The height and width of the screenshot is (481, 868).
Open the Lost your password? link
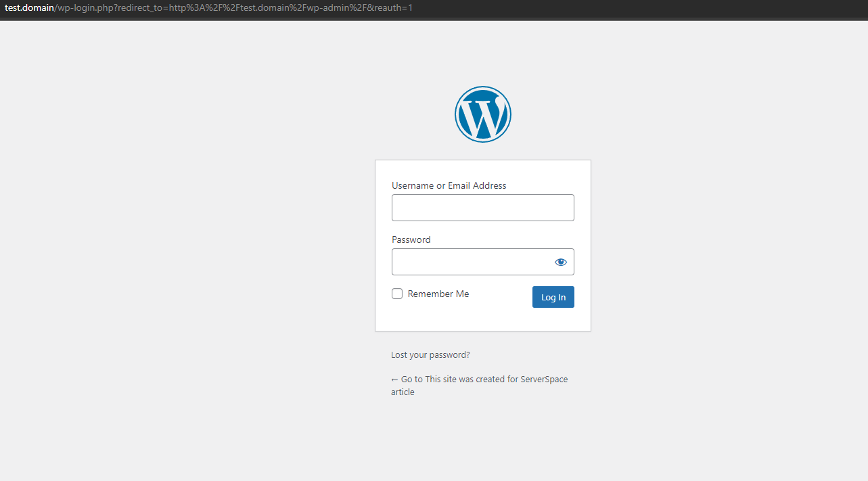(x=430, y=354)
